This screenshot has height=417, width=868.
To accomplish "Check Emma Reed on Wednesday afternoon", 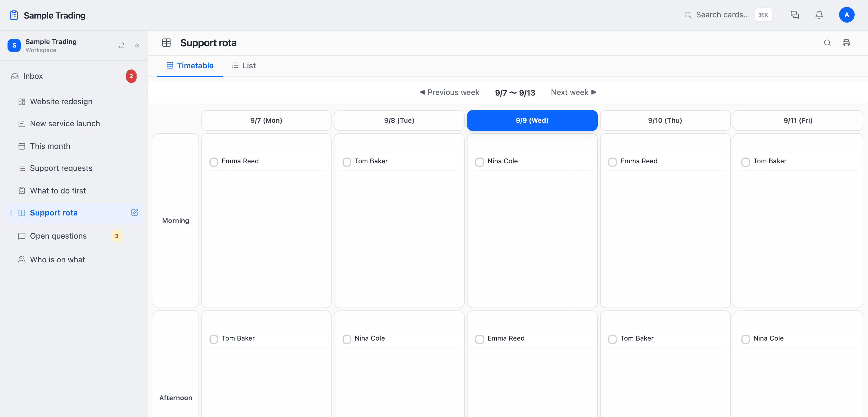I will pos(479,339).
